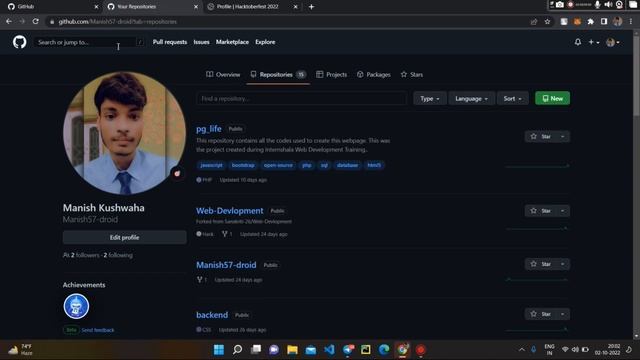
Task: Expand star list dropdown for Manish57-droid
Action: point(563,264)
